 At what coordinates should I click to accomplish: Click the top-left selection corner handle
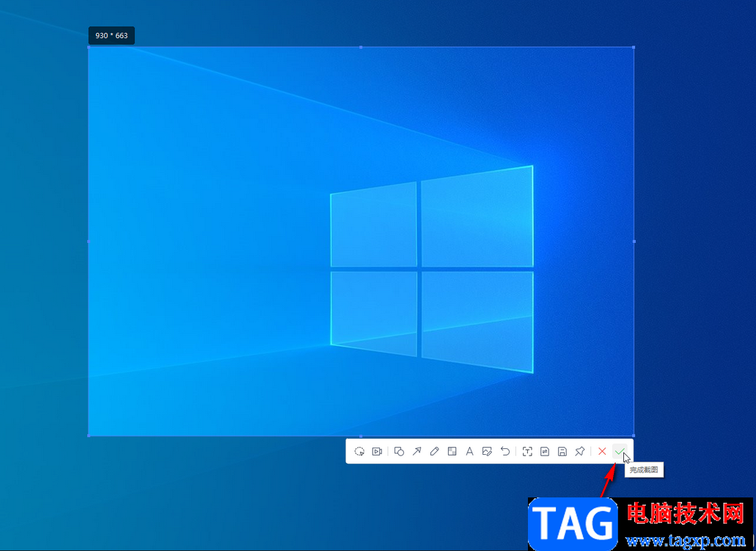[89, 47]
